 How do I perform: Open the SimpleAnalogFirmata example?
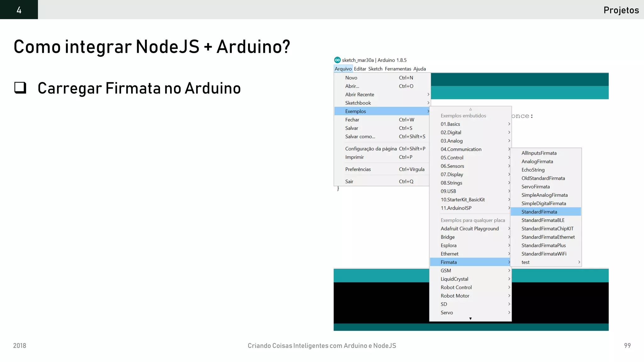546,195
